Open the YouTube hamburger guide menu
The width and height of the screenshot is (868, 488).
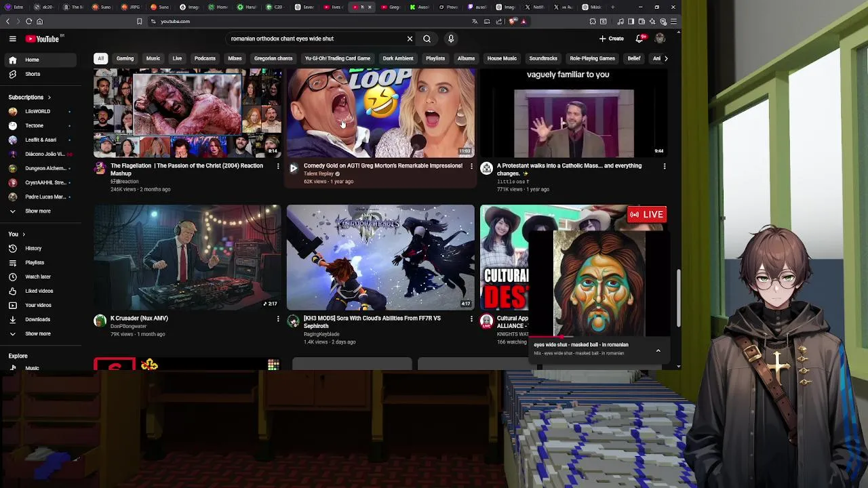[x=12, y=39]
